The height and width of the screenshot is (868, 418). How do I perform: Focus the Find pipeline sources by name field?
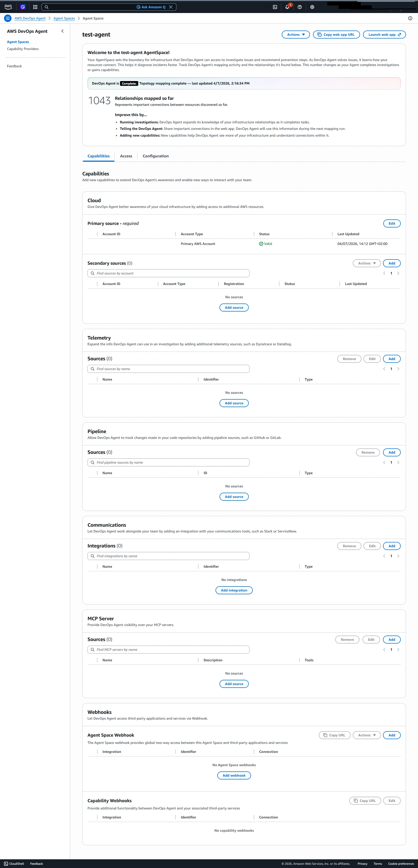[168, 462]
